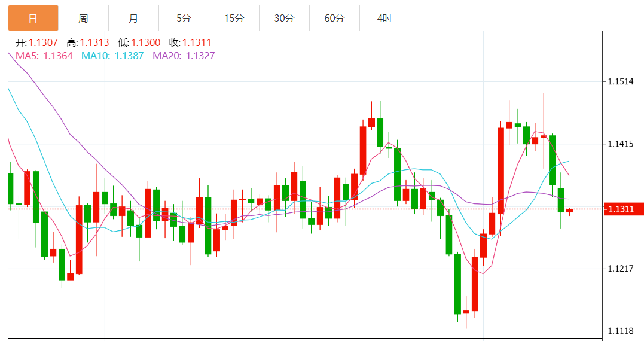644x341 pixels.
Task: Click the 1.1514 price axis label
Action: coord(620,82)
